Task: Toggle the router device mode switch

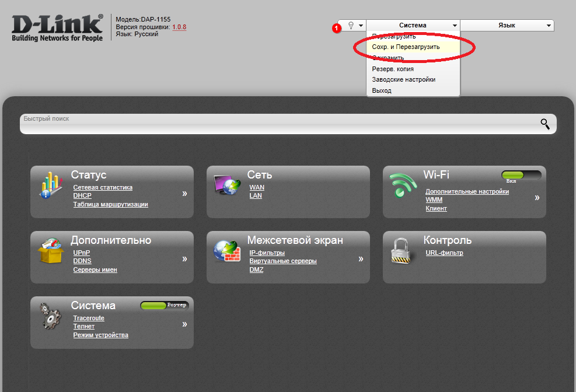Action: (164, 305)
